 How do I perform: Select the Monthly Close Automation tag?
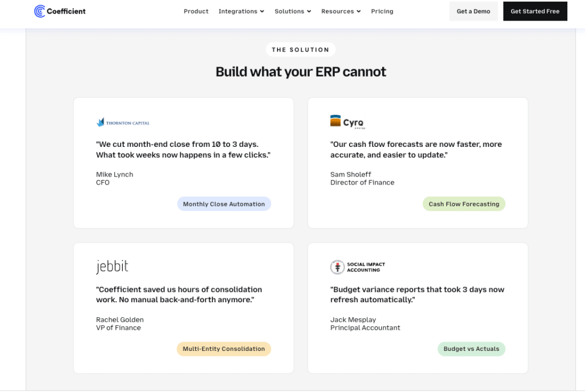(224, 204)
